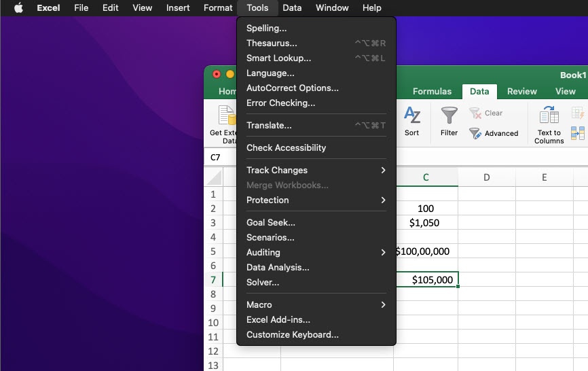Switch to the ribbon View tab

565,92
